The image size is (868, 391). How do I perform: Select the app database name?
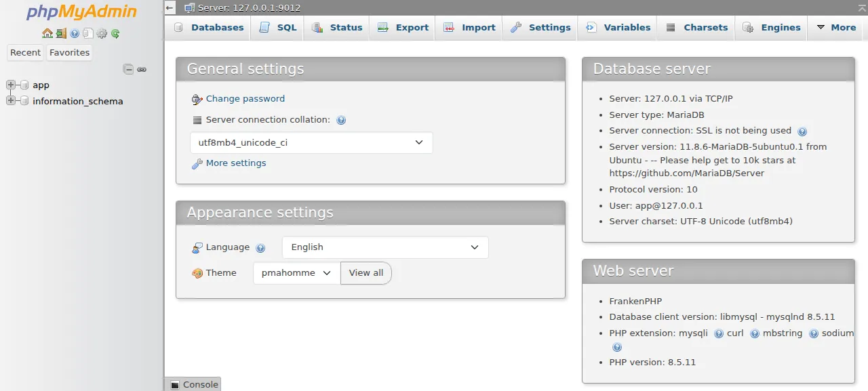pos(41,85)
